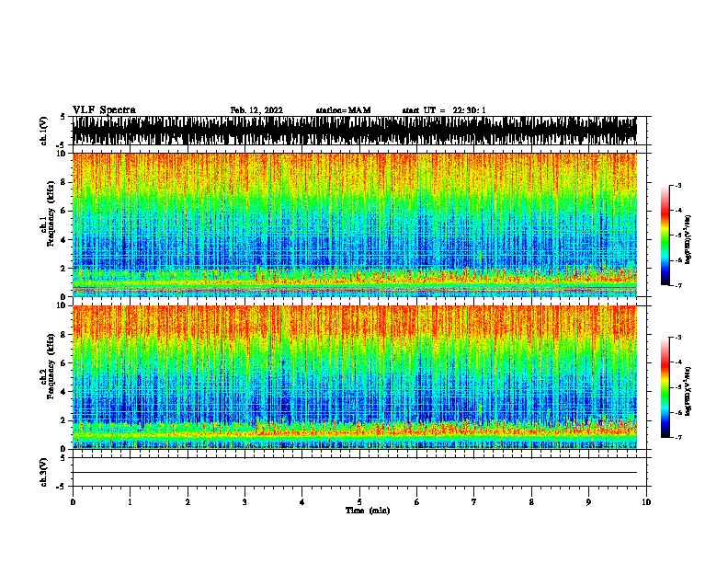Screen dimensions: 728x563
Task: Click the "-5" tick on ch.3(V) voltage axis
Action: click(62, 487)
